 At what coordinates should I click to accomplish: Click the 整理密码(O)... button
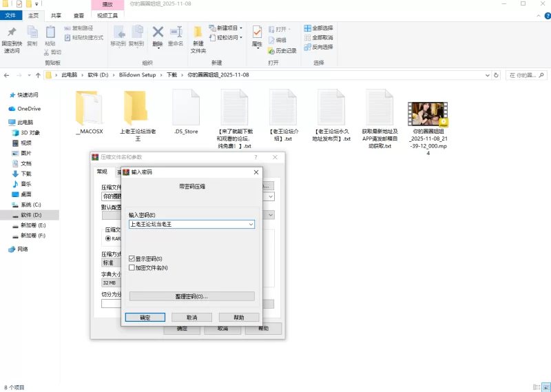tap(191, 296)
